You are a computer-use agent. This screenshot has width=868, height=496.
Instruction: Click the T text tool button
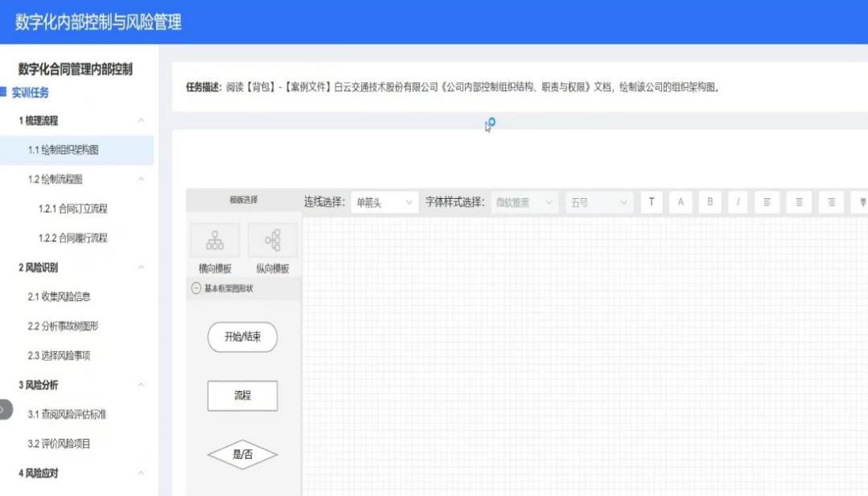coord(651,203)
